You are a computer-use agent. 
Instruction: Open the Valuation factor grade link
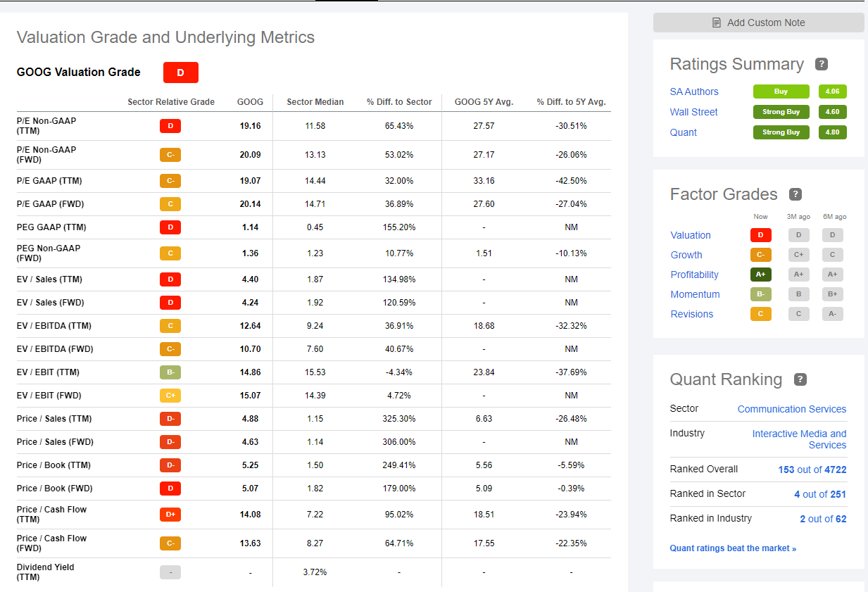(691, 235)
